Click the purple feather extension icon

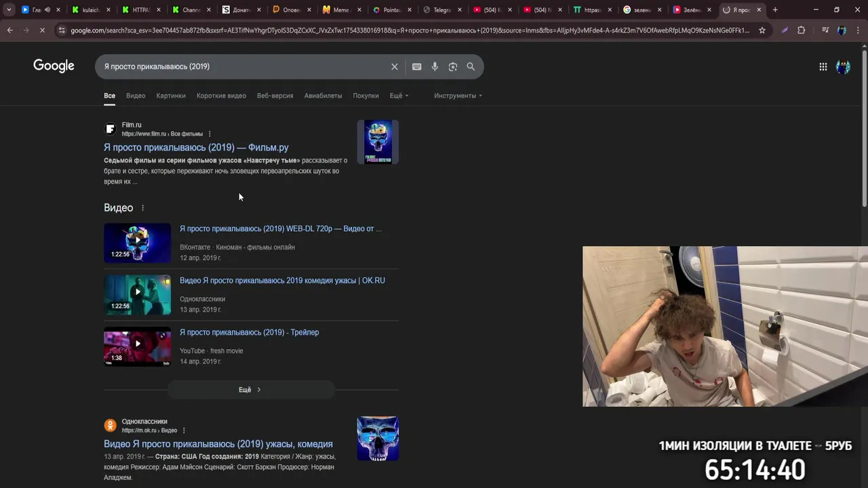pyautogui.click(x=785, y=30)
